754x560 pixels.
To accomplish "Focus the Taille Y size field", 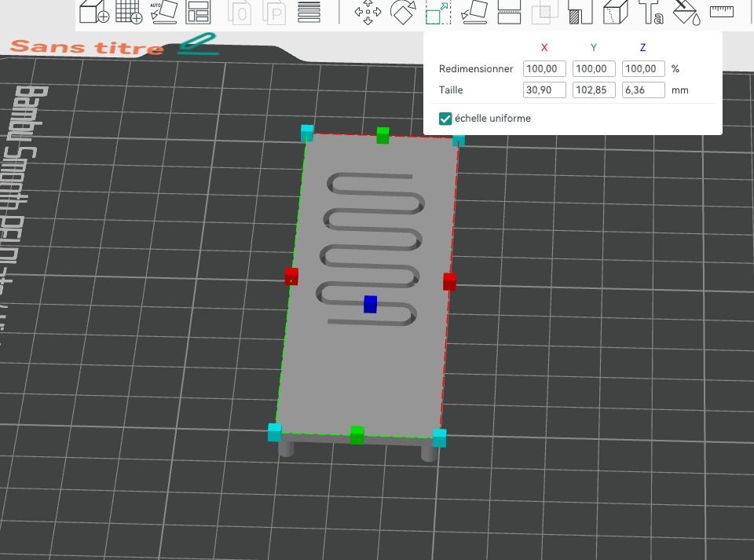I will click(594, 90).
